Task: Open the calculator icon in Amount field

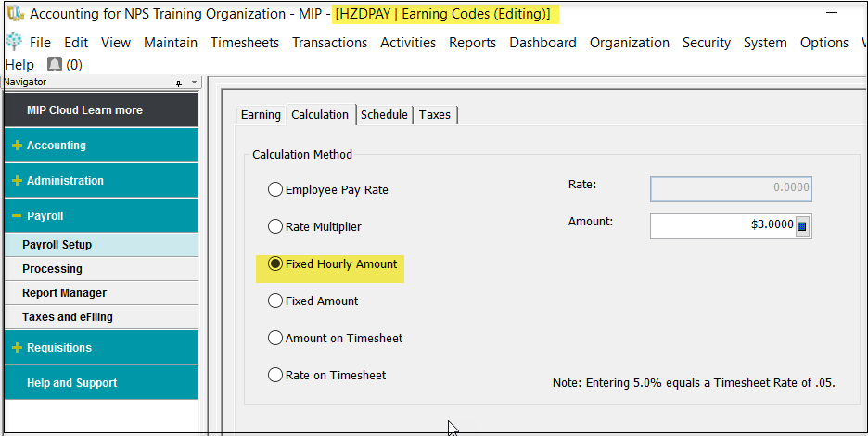Action: [x=802, y=225]
